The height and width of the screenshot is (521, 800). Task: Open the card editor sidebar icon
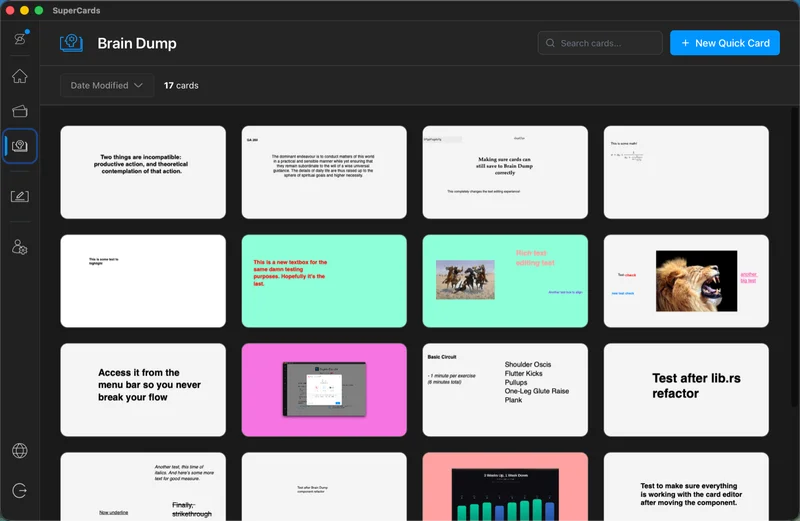click(19, 196)
